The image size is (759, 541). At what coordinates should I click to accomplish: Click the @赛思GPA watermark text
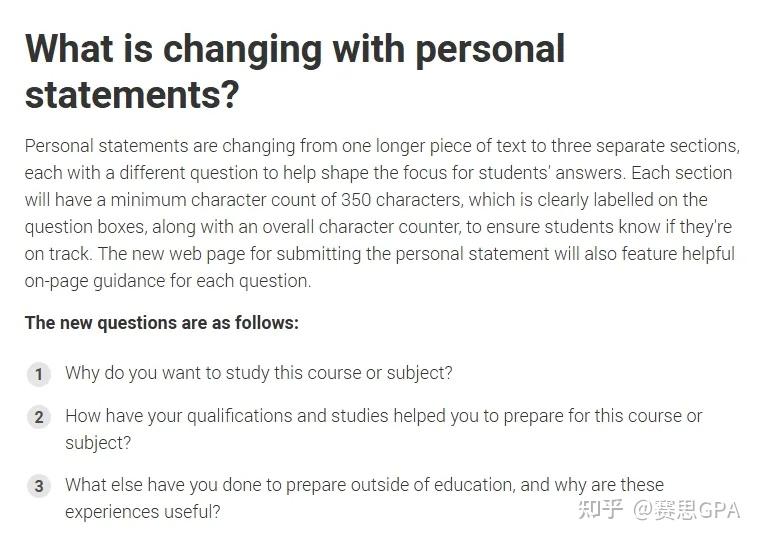(684, 510)
